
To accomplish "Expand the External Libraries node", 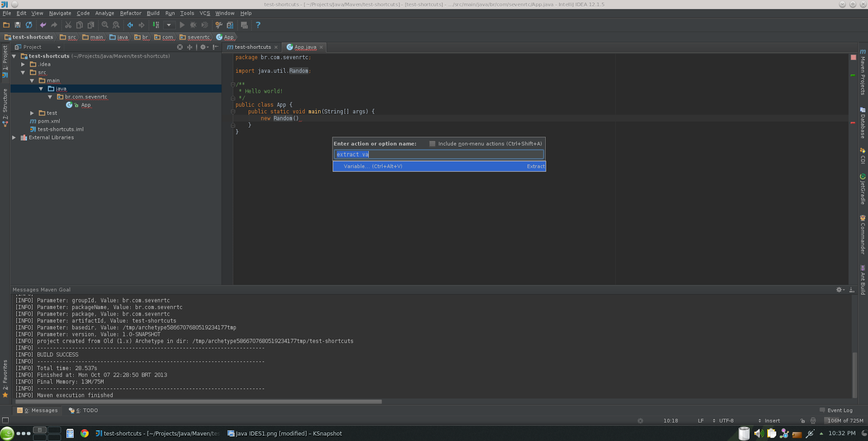I will pos(14,138).
